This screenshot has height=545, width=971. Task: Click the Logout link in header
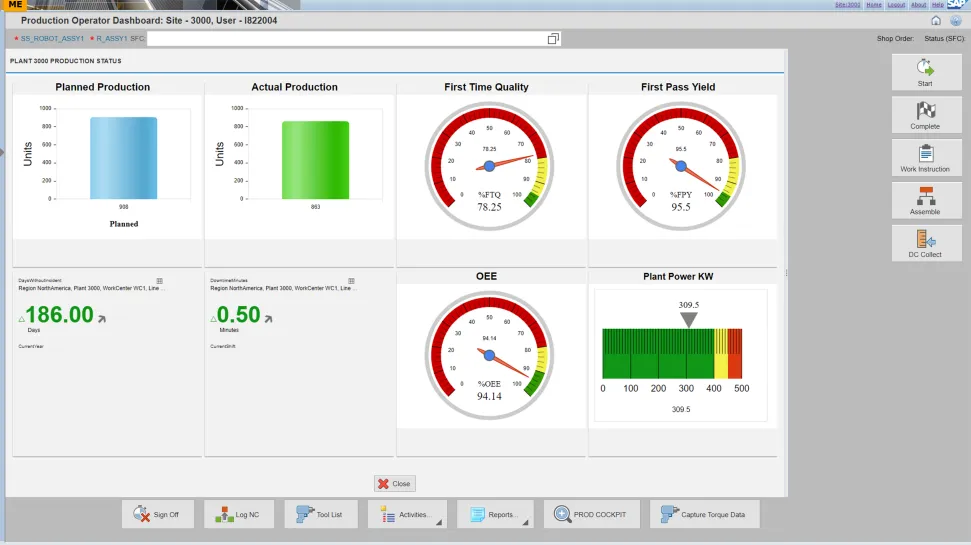(x=896, y=4)
